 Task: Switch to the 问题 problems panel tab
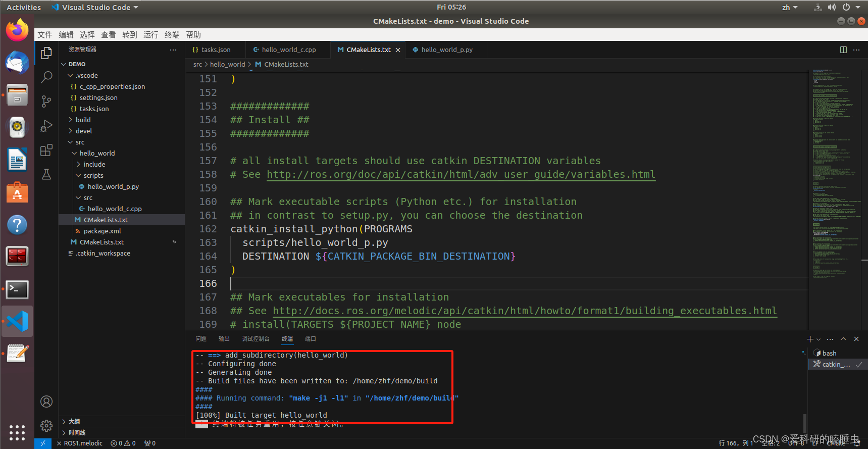click(x=201, y=339)
